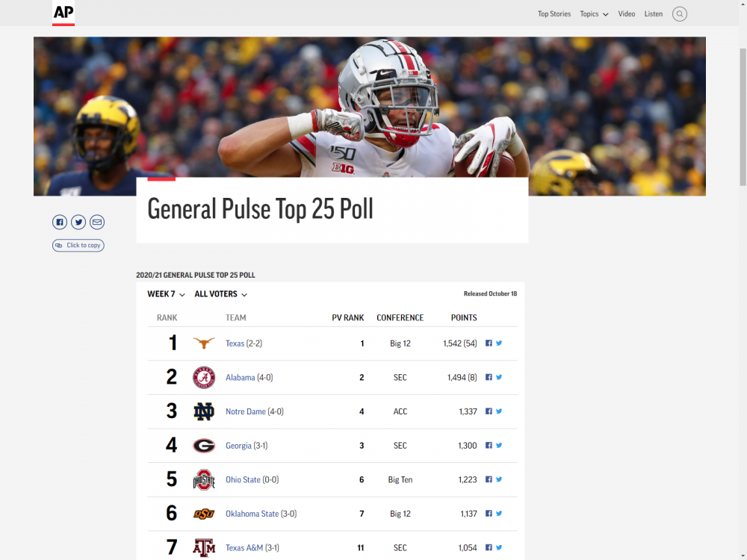Viewport: 747px width, 560px height.
Task: Share Texas ranking on Facebook
Action: pyautogui.click(x=489, y=343)
